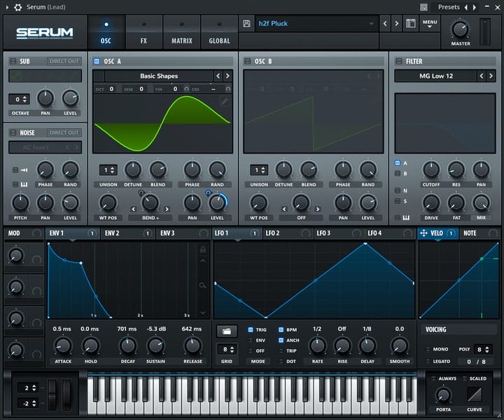Image resolution: width=504 pixels, height=420 pixels.
Task: Open the MENU button
Action: click(430, 24)
